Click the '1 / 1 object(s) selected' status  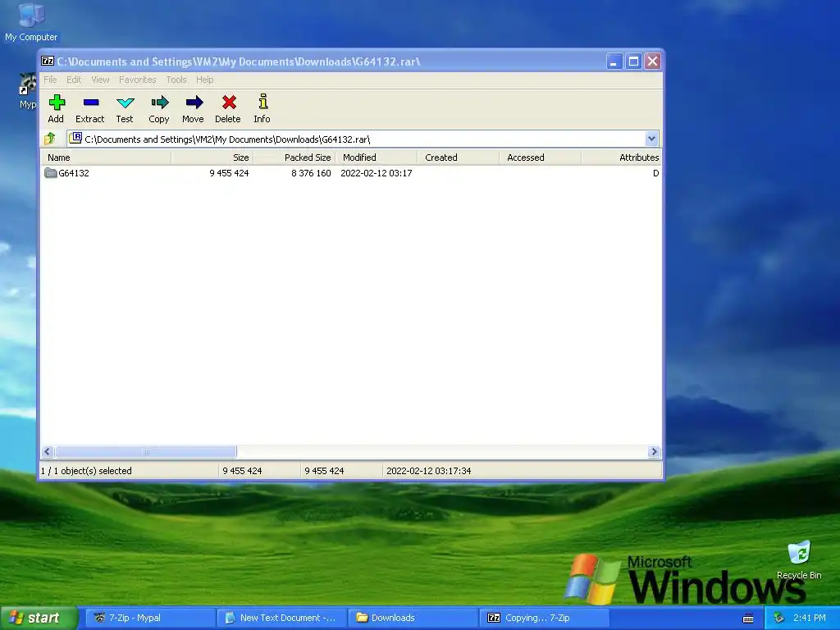coord(86,471)
